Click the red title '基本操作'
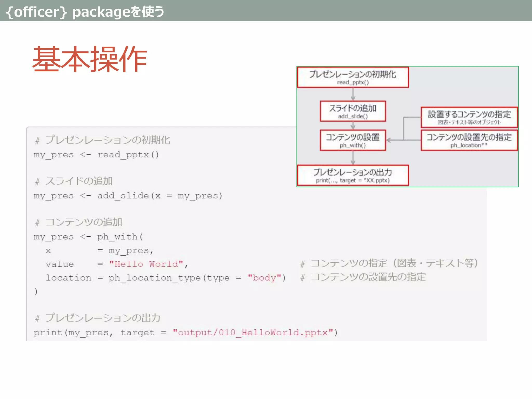The height and width of the screenshot is (399, 532). pos(90,59)
